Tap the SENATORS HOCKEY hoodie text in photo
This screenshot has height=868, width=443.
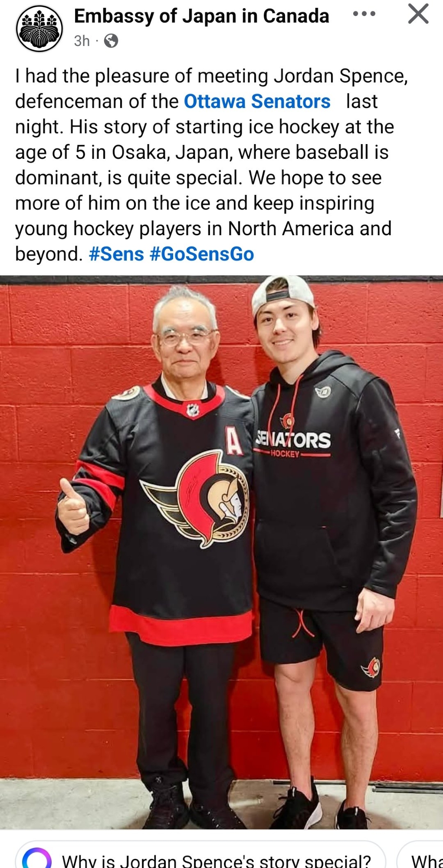pos(293,443)
